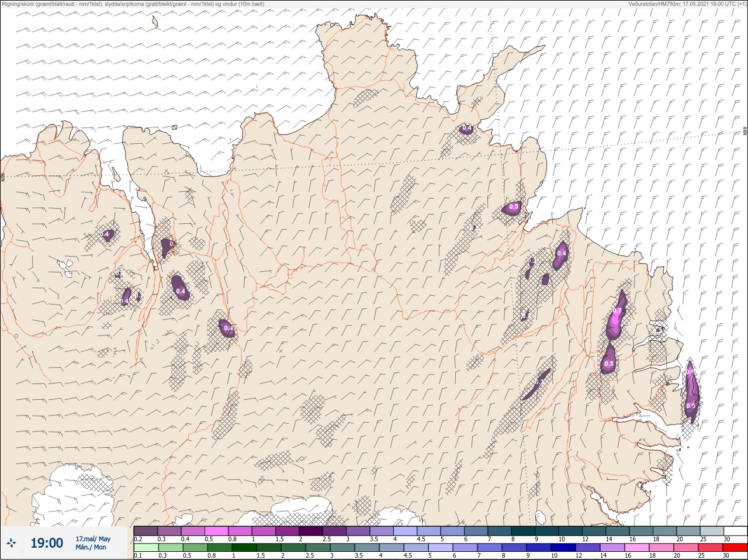Select the red lower legend swatch at 30
Viewport: 748px width, 560px height.
pos(735,548)
